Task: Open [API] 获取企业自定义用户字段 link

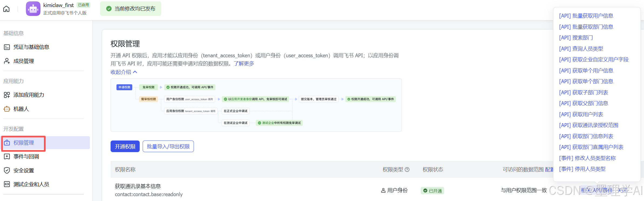Action: click(x=594, y=59)
